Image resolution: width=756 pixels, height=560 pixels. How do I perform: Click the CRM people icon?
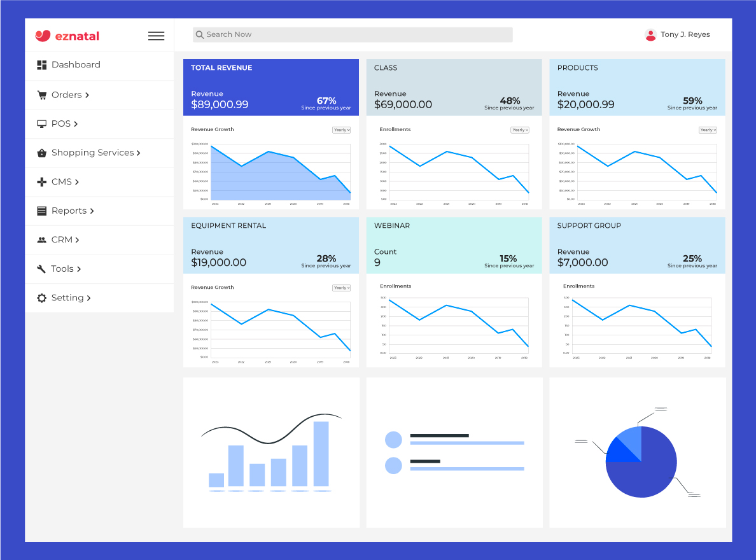42,241
